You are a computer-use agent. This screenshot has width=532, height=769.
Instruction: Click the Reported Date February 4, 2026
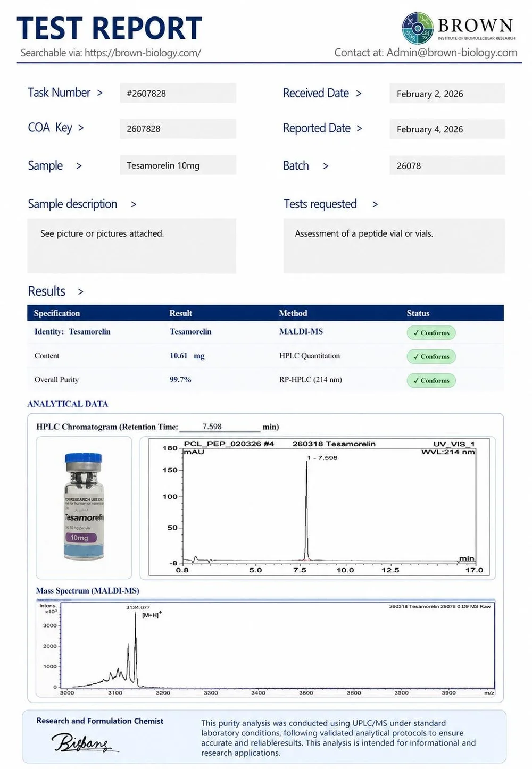pyautogui.click(x=447, y=129)
